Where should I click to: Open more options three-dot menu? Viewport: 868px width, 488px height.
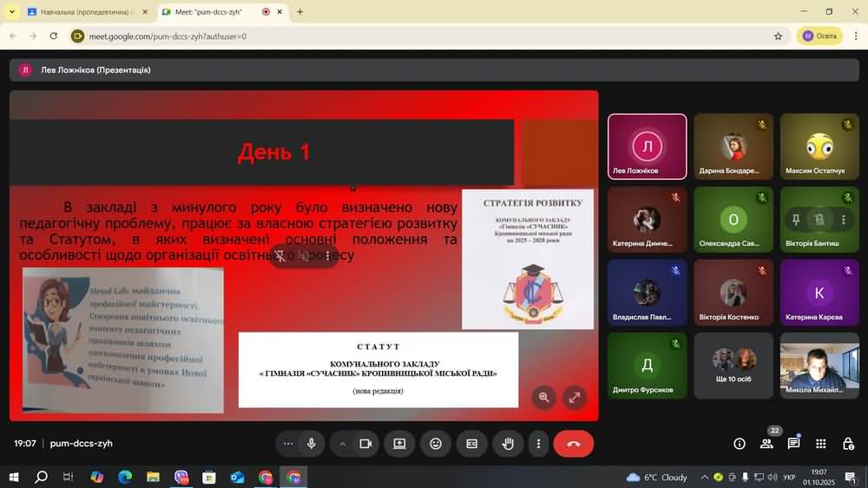[x=538, y=444]
